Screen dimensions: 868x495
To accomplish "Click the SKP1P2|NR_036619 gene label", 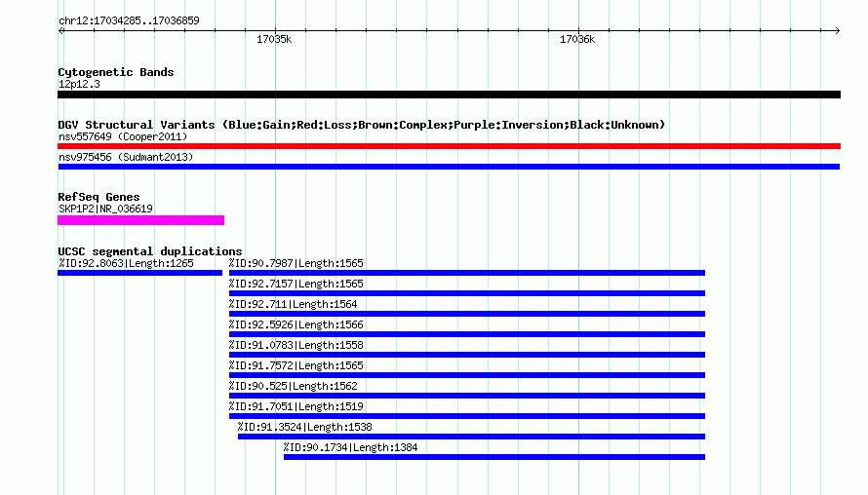I will 105,209.
